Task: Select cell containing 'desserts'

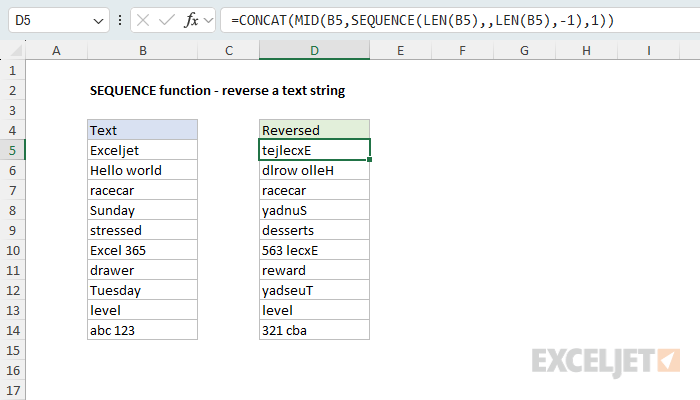Action: [x=314, y=230]
